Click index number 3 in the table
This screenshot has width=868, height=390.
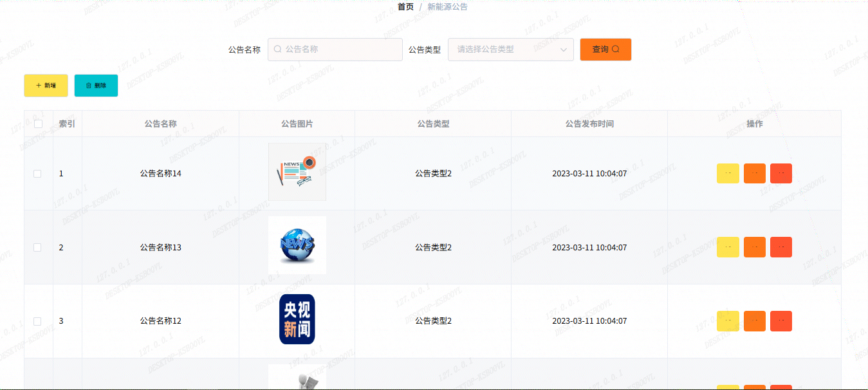61,321
